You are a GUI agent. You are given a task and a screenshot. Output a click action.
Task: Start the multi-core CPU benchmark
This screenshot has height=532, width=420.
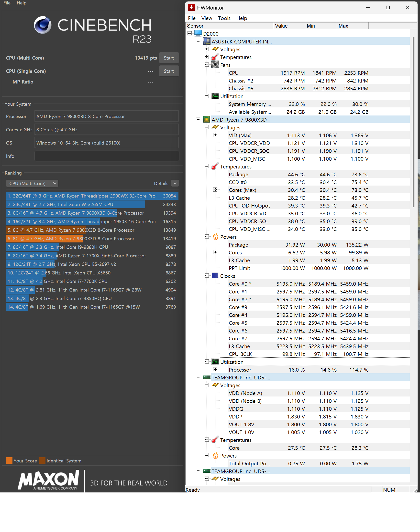[169, 58]
